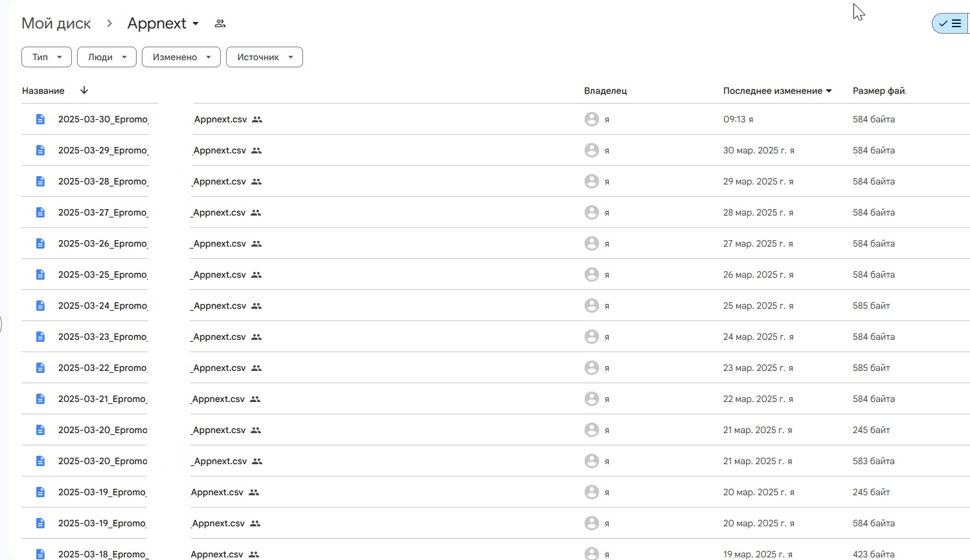This screenshot has height=560, width=970.
Task: Open Последнее изменение column sort dropdown
Action: pyautogui.click(x=829, y=91)
